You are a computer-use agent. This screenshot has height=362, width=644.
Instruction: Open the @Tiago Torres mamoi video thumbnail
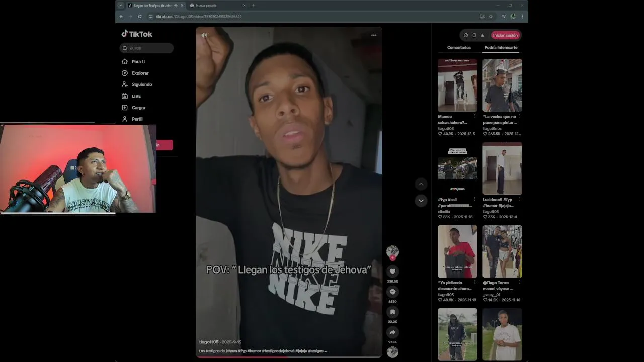point(502,251)
